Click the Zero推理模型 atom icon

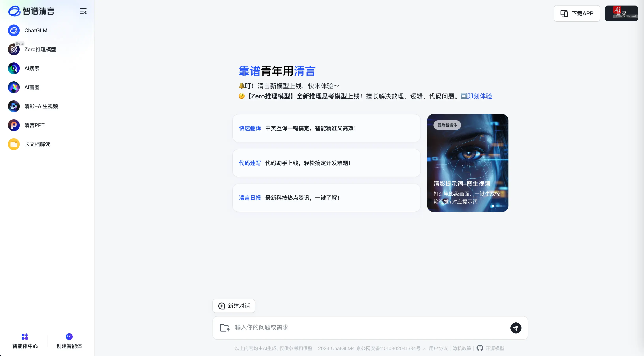pyautogui.click(x=14, y=49)
